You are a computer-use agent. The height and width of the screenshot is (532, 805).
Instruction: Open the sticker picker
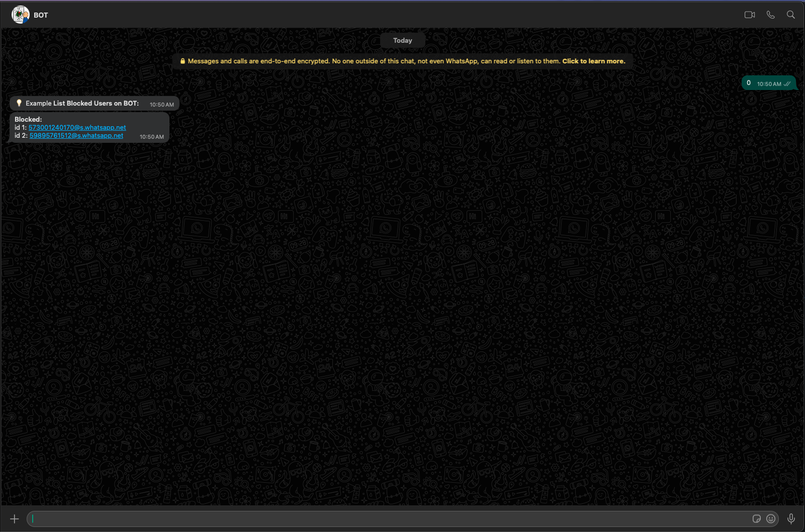756,519
